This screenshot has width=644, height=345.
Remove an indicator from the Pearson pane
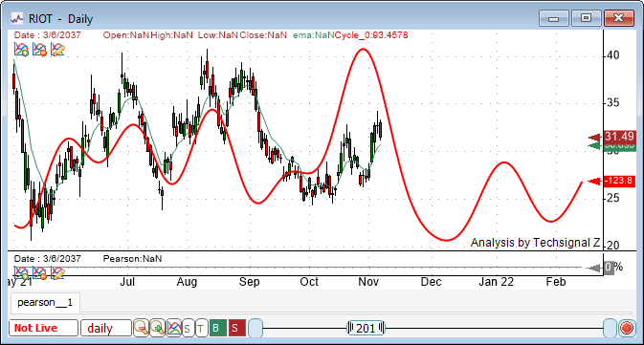tap(39, 272)
